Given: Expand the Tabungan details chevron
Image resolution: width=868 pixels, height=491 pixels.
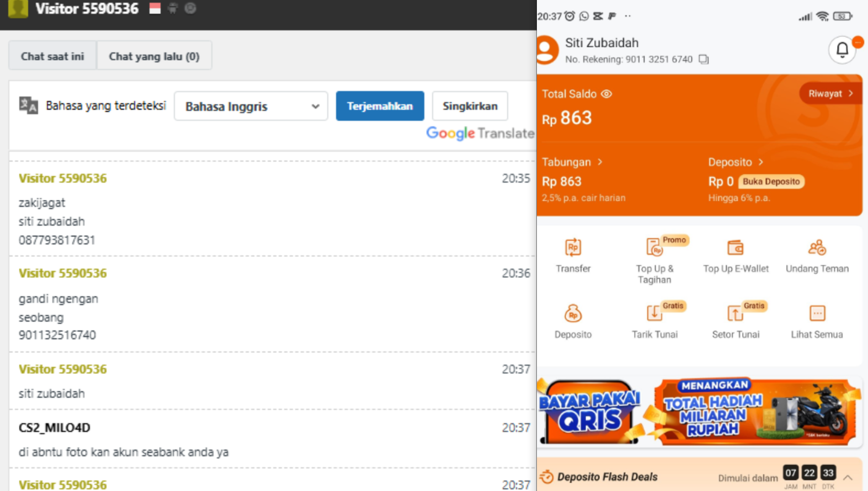Looking at the screenshot, I should click(x=600, y=162).
